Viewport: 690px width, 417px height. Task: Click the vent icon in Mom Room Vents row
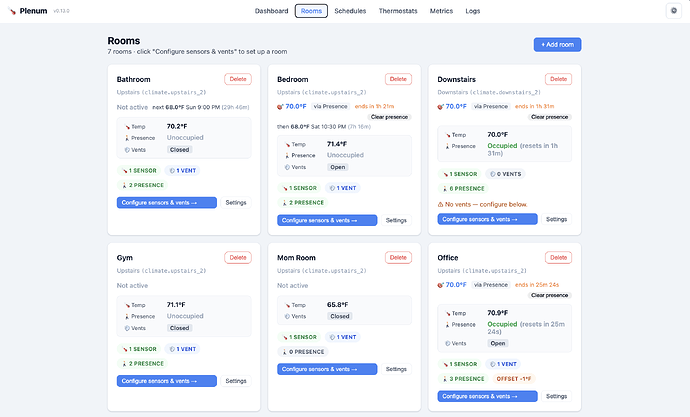287,317
